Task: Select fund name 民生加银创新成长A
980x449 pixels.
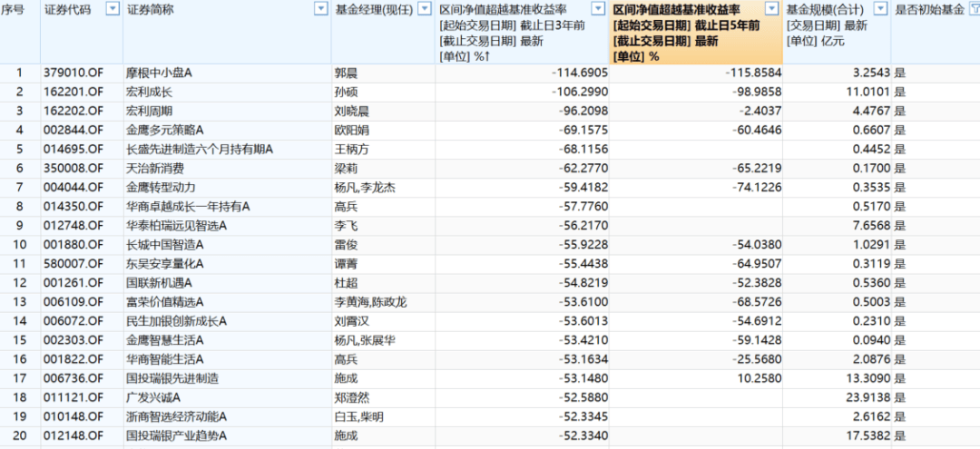Action: click(176, 321)
